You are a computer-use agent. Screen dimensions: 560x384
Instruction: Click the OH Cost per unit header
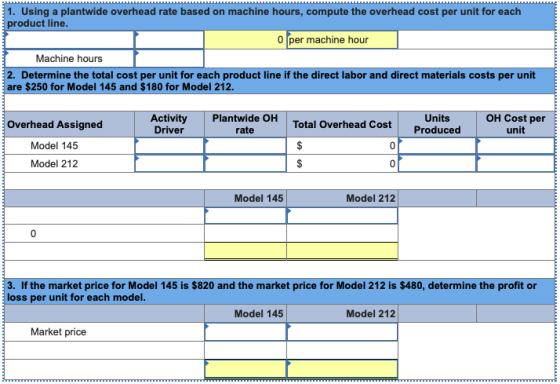pos(515,124)
